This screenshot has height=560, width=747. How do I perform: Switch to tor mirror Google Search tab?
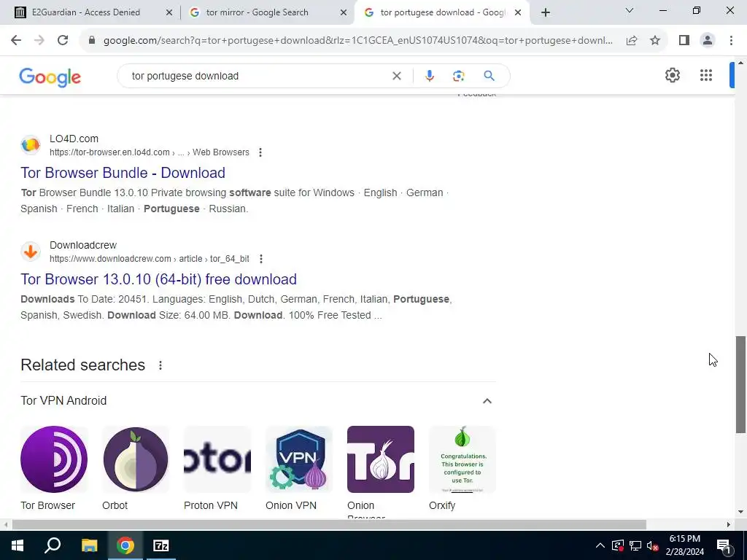point(257,12)
